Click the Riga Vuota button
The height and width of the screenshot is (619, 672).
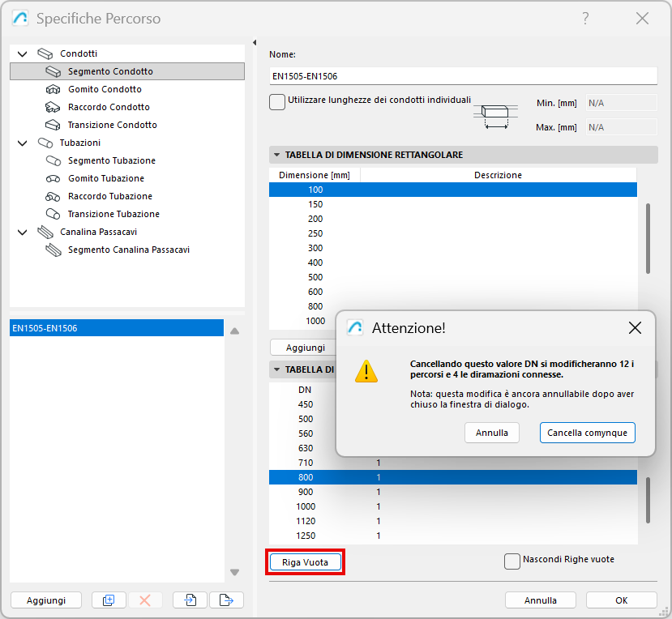point(305,562)
